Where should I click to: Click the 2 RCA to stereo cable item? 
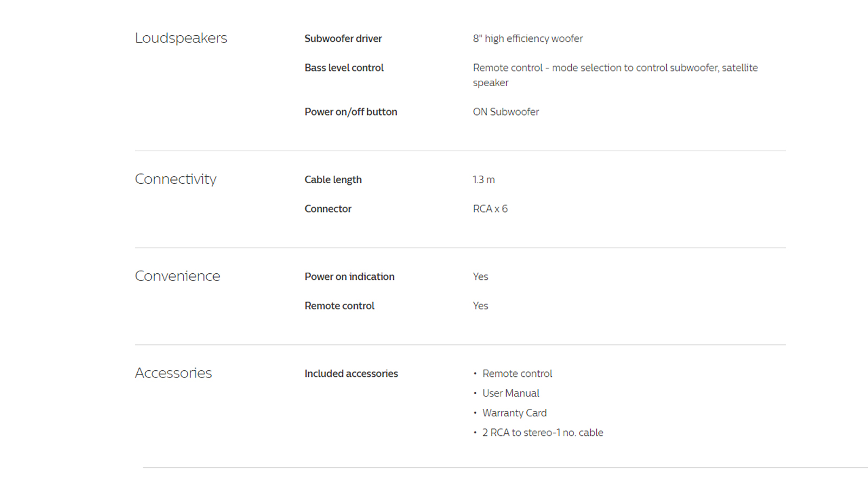click(542, 433)
